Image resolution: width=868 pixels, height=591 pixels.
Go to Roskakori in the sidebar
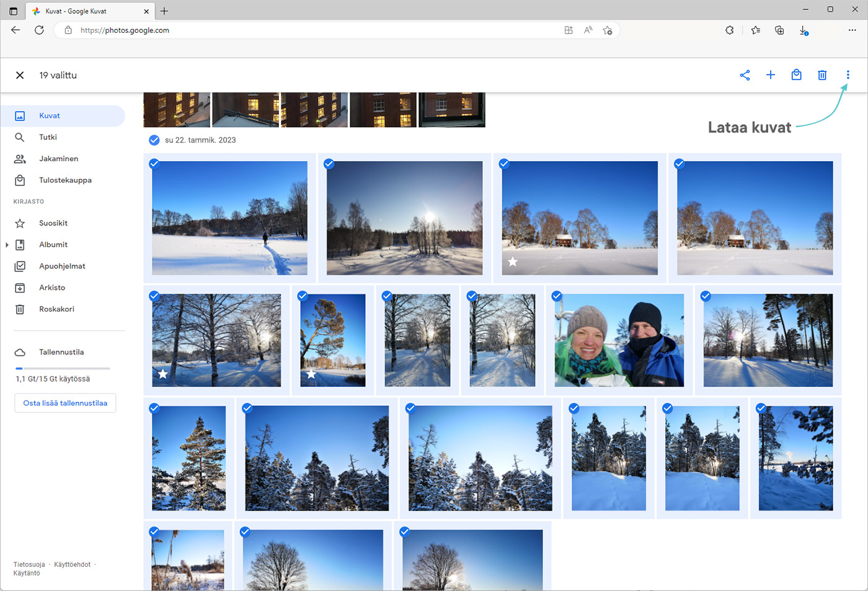56,309
